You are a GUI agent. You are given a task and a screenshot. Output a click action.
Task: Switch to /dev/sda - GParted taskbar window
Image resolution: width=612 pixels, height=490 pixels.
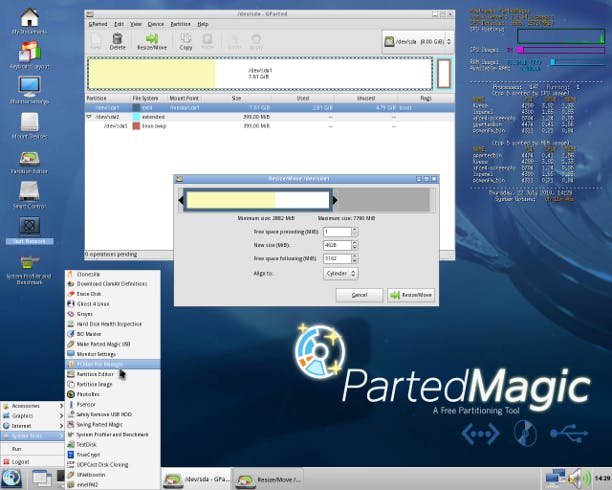point(197,479)
